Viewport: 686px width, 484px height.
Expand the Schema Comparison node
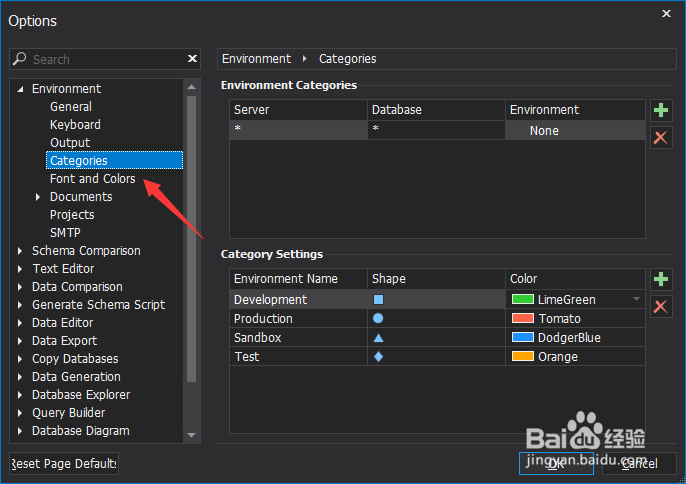pos(20,251)
